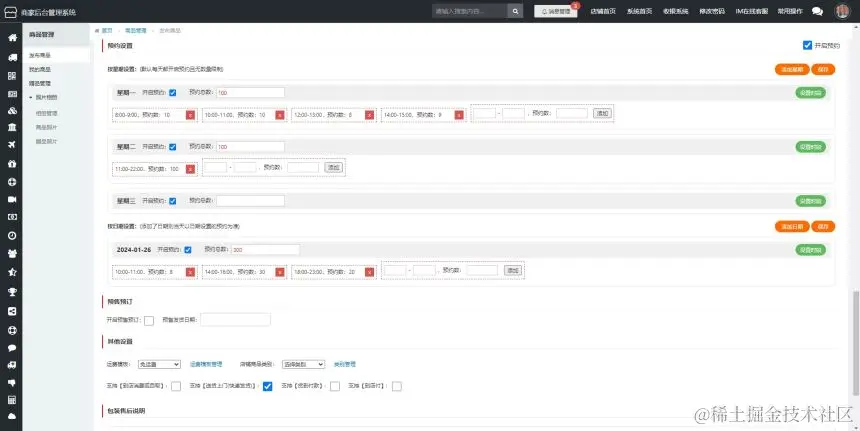The image size is (860, 431).
Task: Select the trophy icon in the sidebar
Action: [x=12, y=292]
